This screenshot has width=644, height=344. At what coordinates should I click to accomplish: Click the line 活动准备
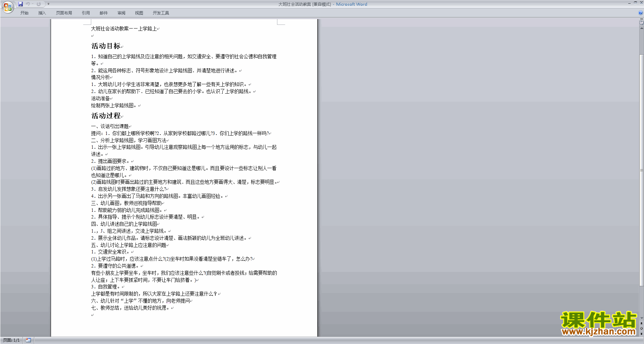pyautogui.click(x=100, y=98)
